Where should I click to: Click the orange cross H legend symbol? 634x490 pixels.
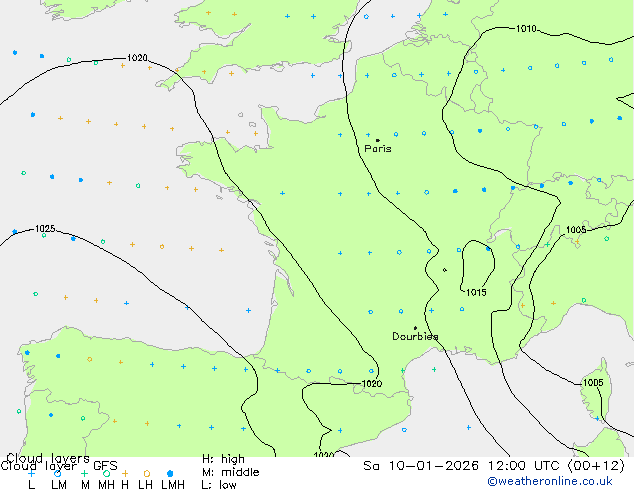pos(125,473)
